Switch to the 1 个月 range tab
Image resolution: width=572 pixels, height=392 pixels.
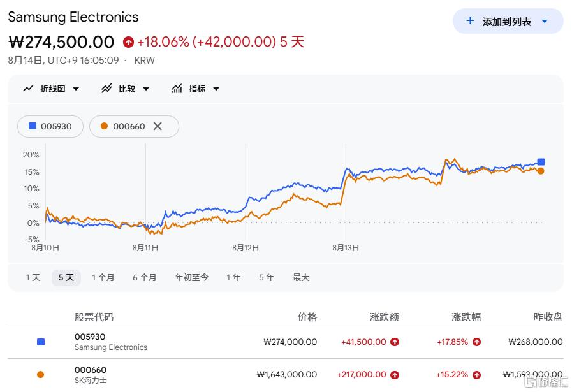tap(103, 277)
